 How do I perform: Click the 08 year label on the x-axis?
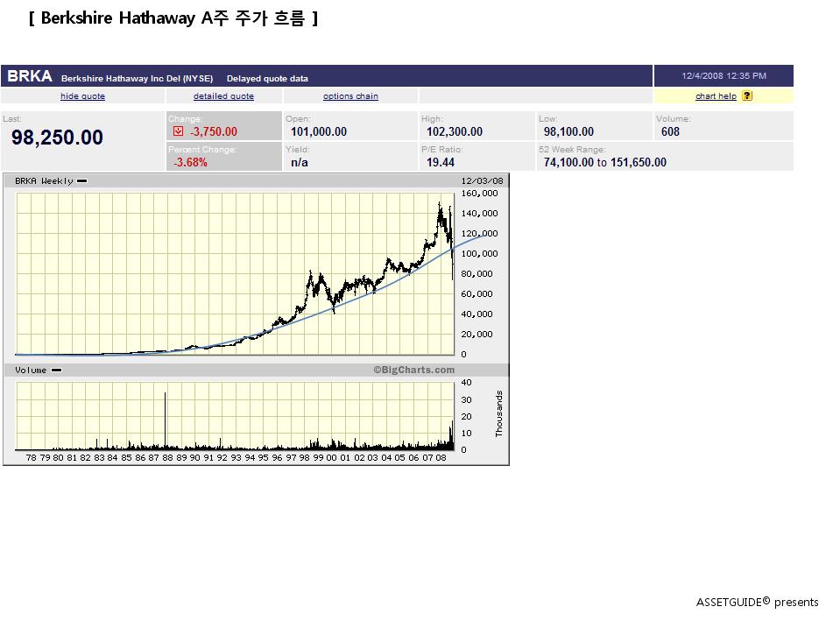click(x=441, y=457)
